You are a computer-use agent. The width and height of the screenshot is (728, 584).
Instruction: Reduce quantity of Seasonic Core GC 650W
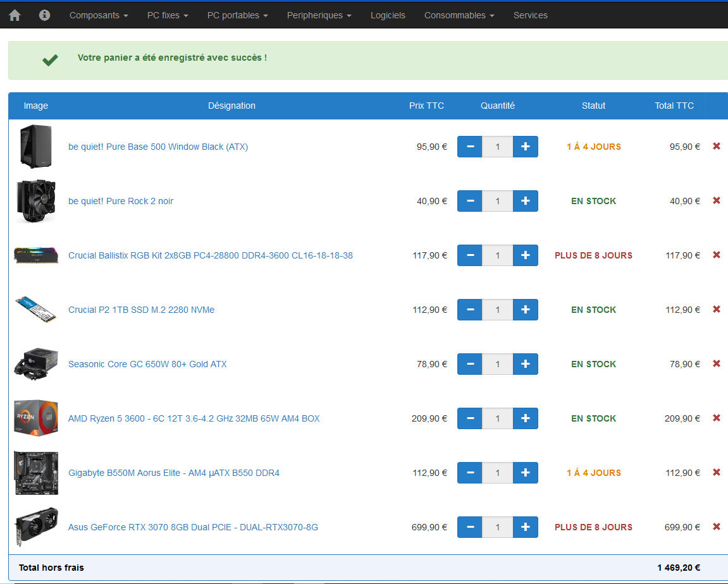[470, 364]
